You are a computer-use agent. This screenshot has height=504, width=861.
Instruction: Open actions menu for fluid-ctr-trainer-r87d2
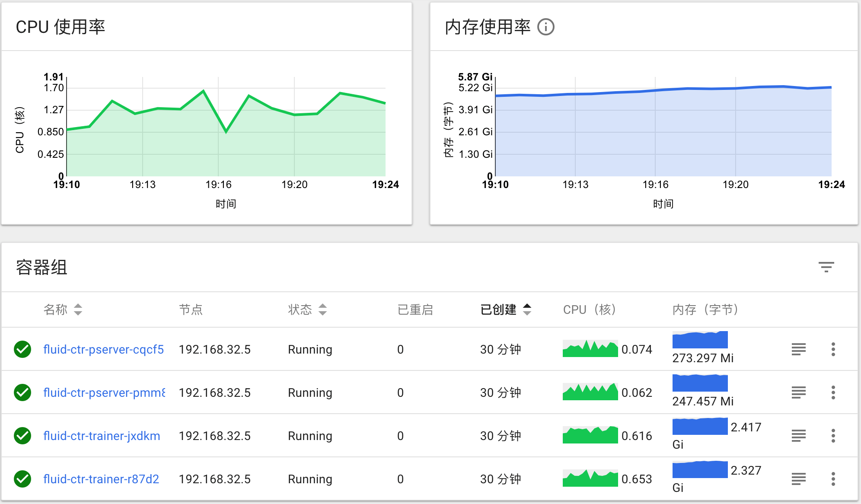833,479
